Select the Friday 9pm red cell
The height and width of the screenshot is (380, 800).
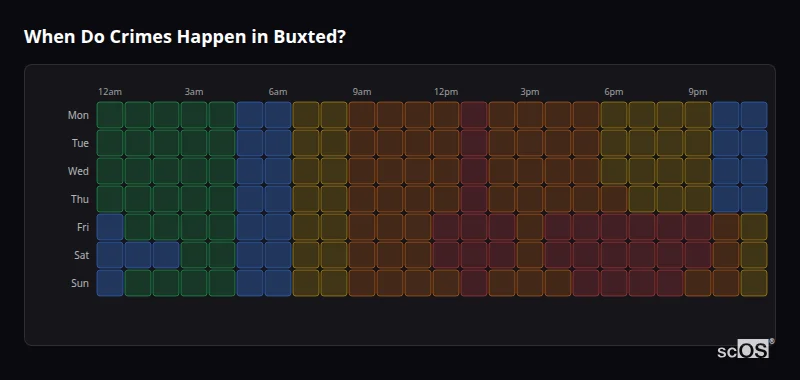pyautogui.click(x=698, y=227)
